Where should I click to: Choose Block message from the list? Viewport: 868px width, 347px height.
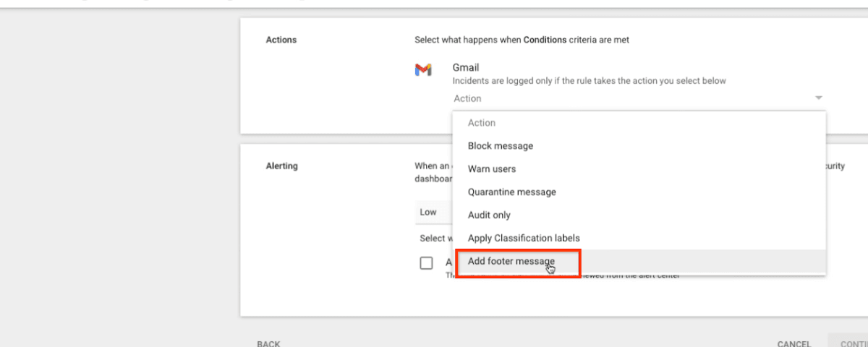501,146
